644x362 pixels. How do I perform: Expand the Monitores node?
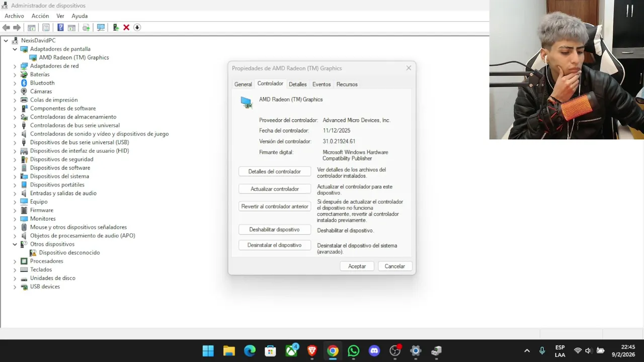[15, 219]
